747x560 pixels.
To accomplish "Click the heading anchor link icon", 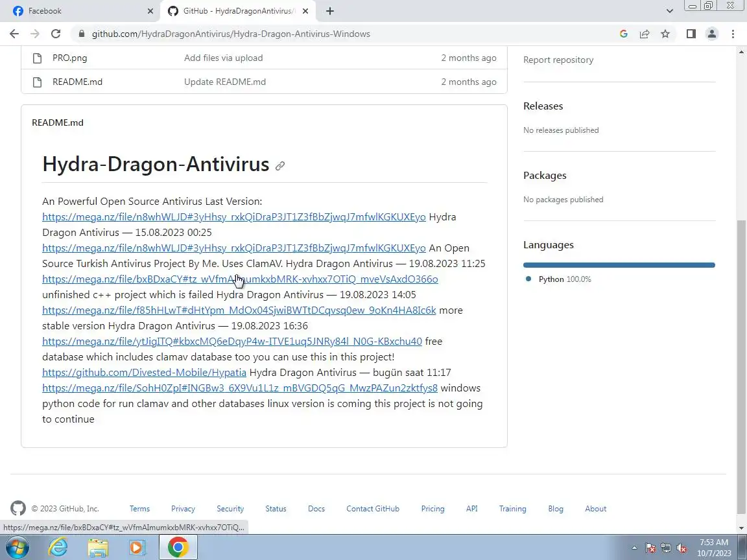I will (280, 166).
